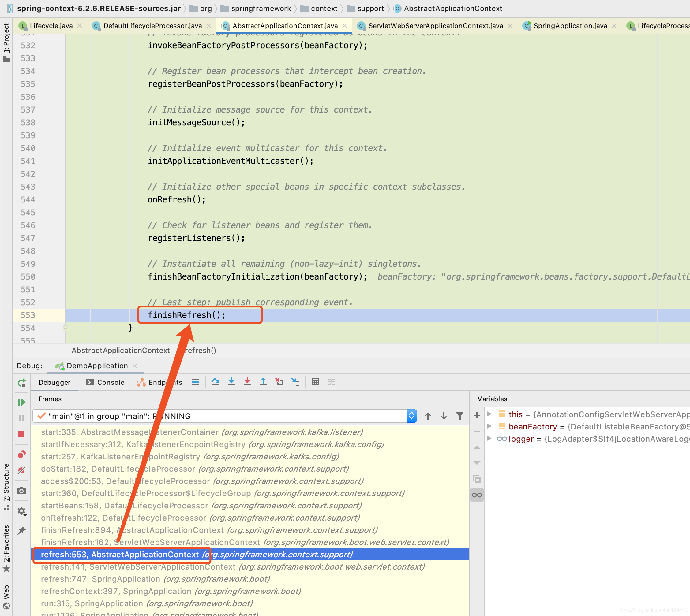Step into the method call
The width and height of the screenshot is (690, 616).
pos(231,381)
